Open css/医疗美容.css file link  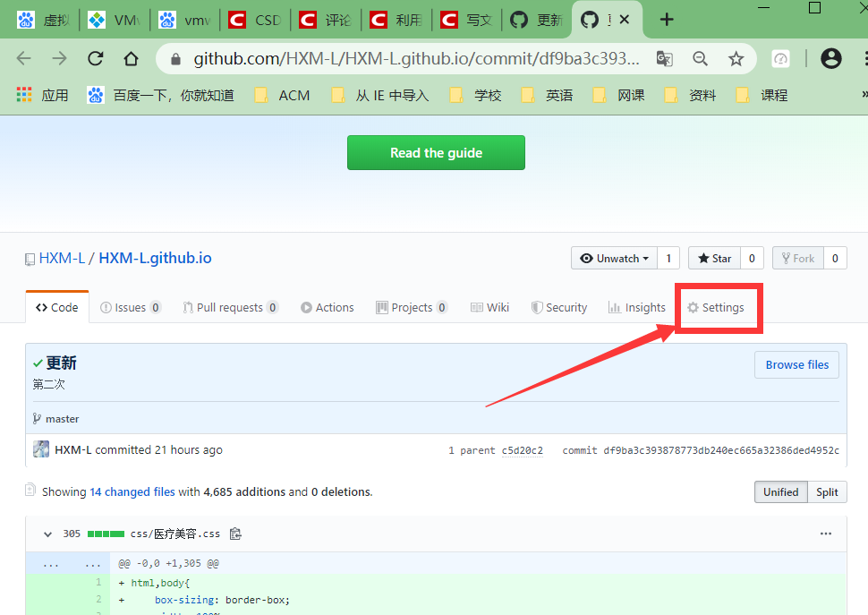click(x=174, y=534)
